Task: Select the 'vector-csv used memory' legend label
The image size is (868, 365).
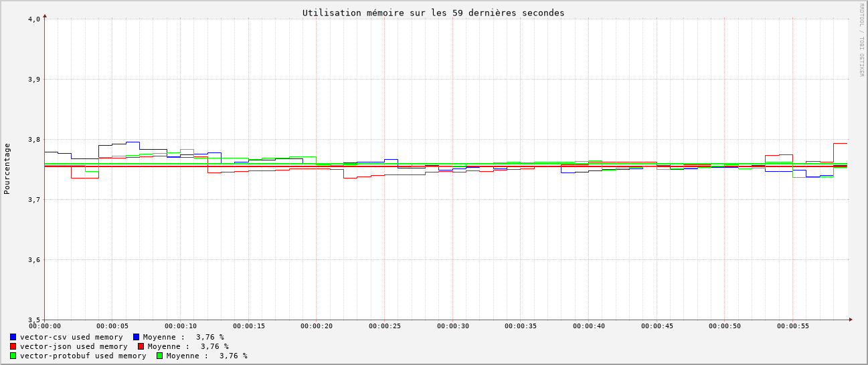Action: (72, 337)
